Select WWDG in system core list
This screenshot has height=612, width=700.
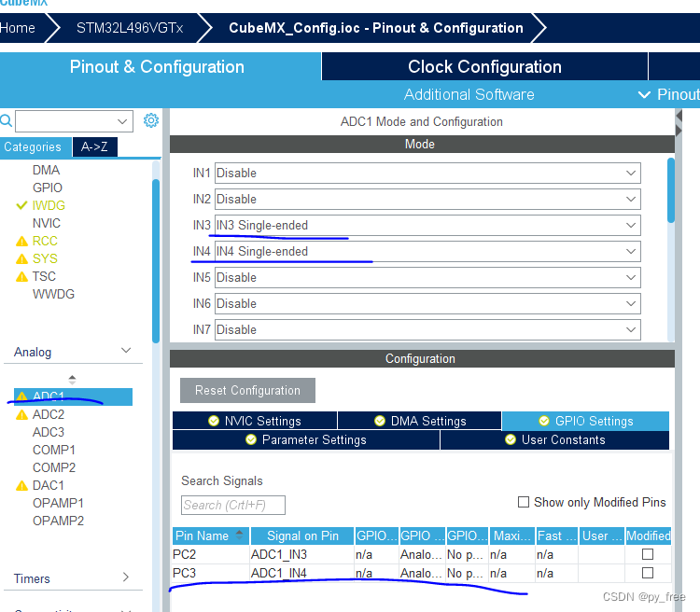tap(53, 294)
